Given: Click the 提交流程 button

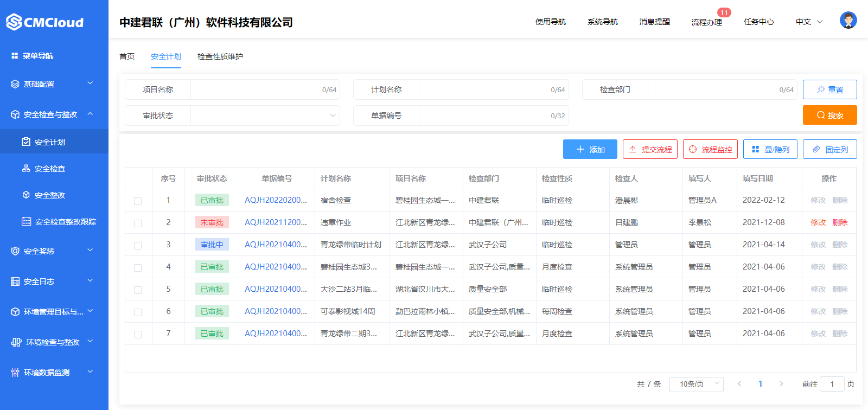Looking at the screenshot, I should [x=650, y=149].
